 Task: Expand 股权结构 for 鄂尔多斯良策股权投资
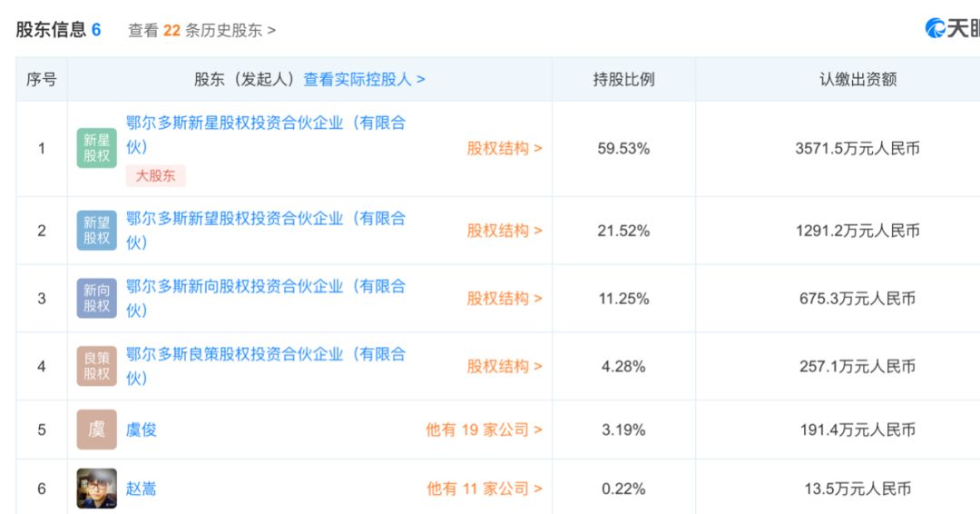click(x=505, y=366)
